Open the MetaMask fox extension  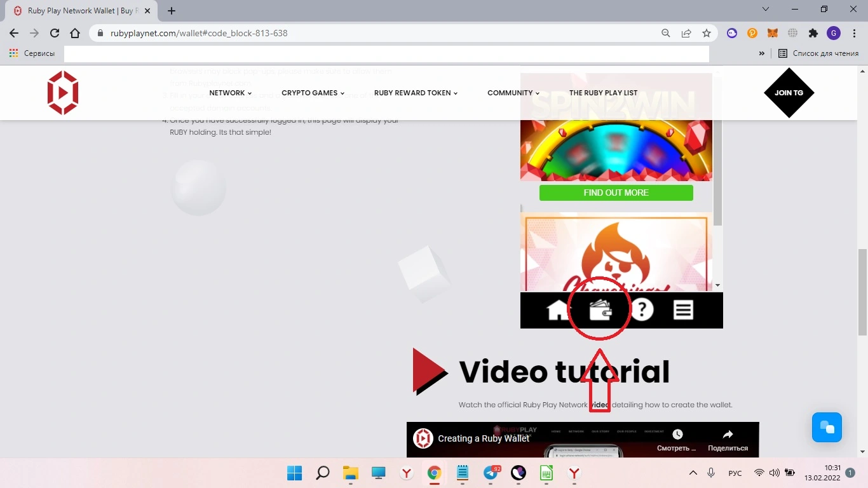coord(773,33)
